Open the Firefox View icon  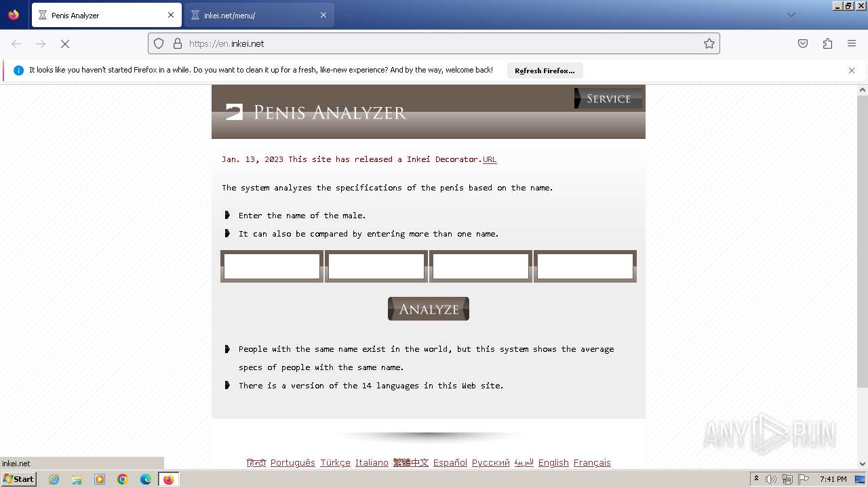(14, 15)
